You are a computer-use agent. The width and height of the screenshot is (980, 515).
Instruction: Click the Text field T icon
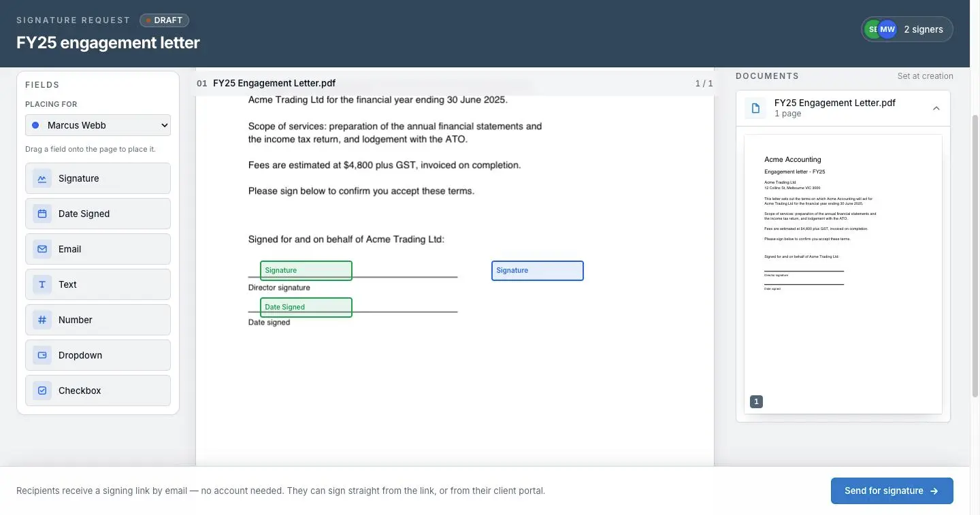tap(42, 284)
